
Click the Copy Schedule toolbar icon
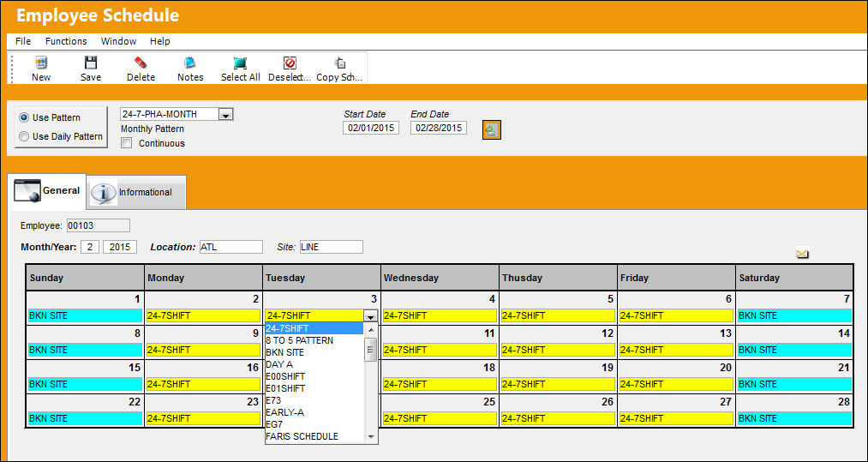[x=339, y=63]
